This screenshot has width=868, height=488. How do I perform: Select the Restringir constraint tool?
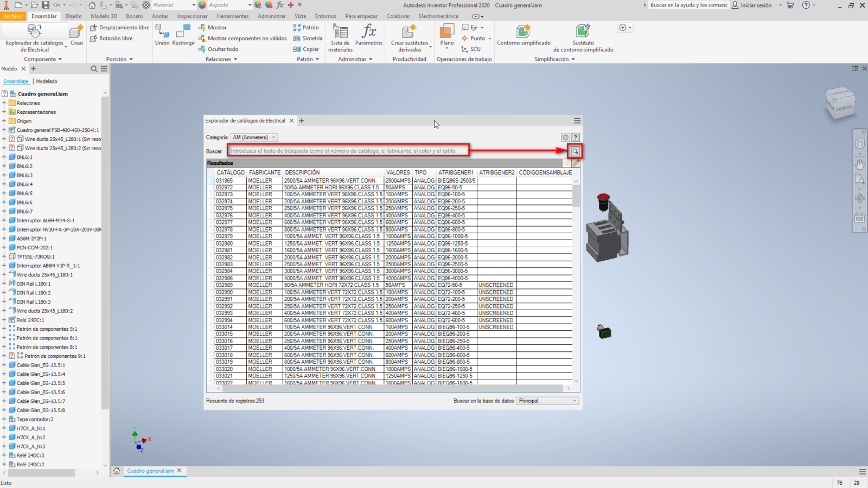click(x=183, y=35)
